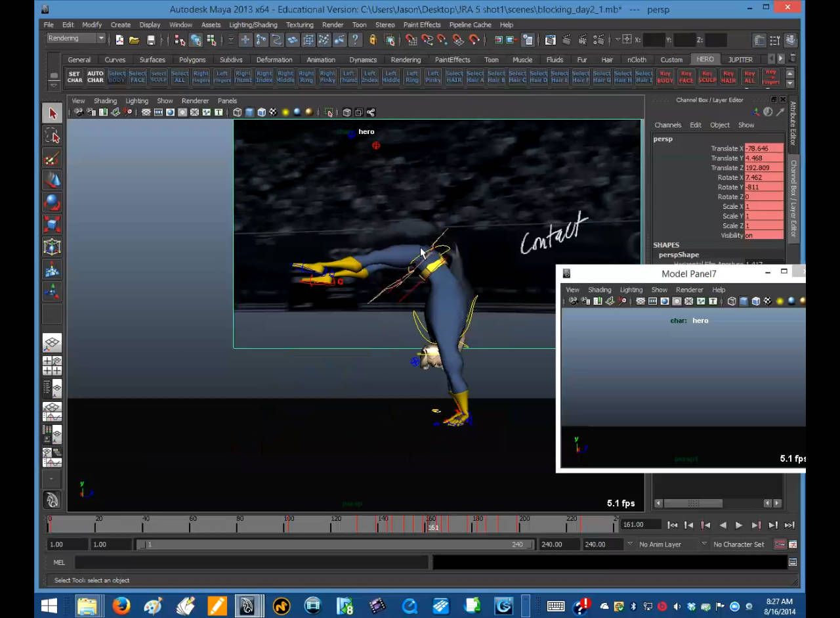
Task: Toggle the lock selection padlock icon
Action: [373, 40]
